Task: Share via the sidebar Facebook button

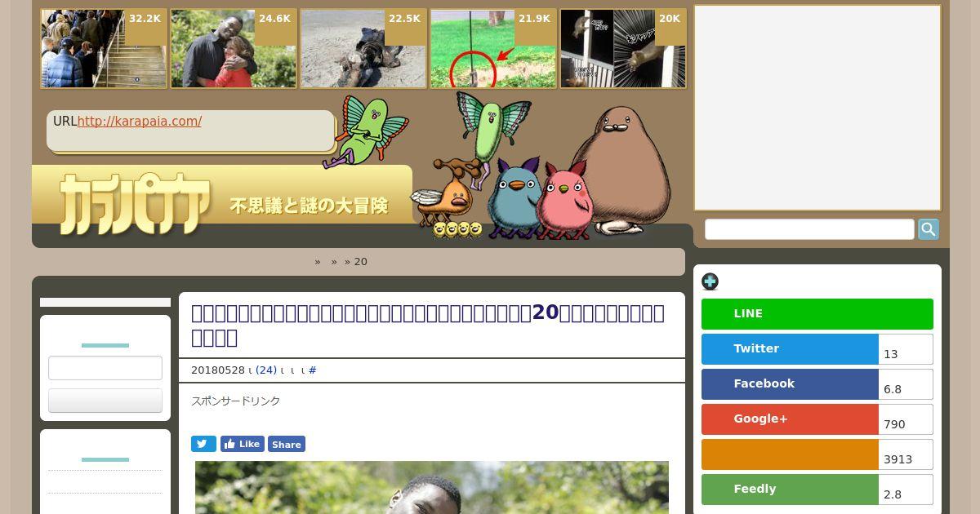Action: pyautogui.click(x=790, y=384)
